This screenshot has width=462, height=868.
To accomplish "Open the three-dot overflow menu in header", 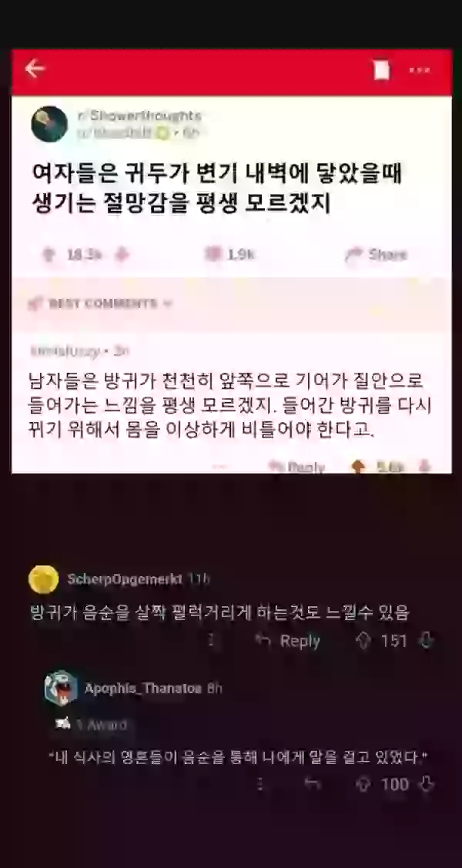I will (420, 70).
